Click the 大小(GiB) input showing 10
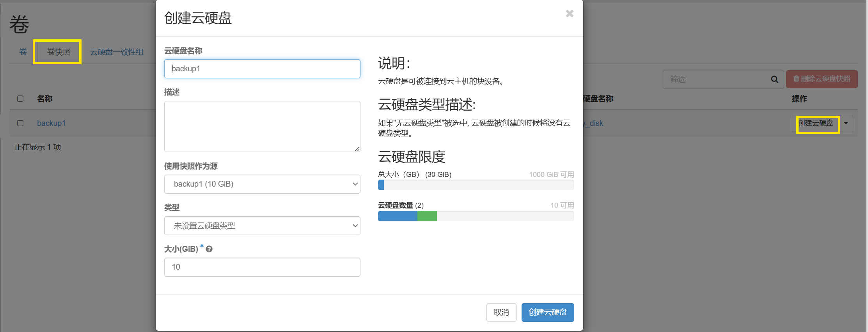This screenshot has height=332, width=868. 262,267
